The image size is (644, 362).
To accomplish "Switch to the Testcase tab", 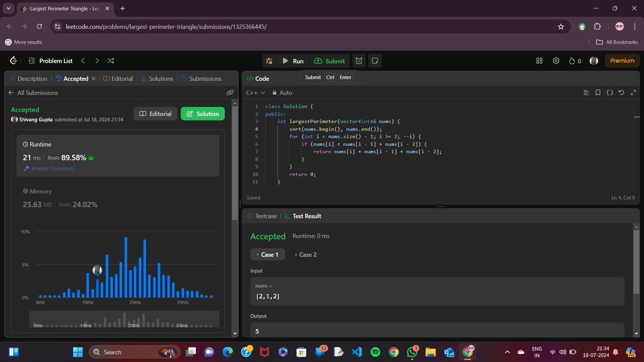I will pos(262,216).
